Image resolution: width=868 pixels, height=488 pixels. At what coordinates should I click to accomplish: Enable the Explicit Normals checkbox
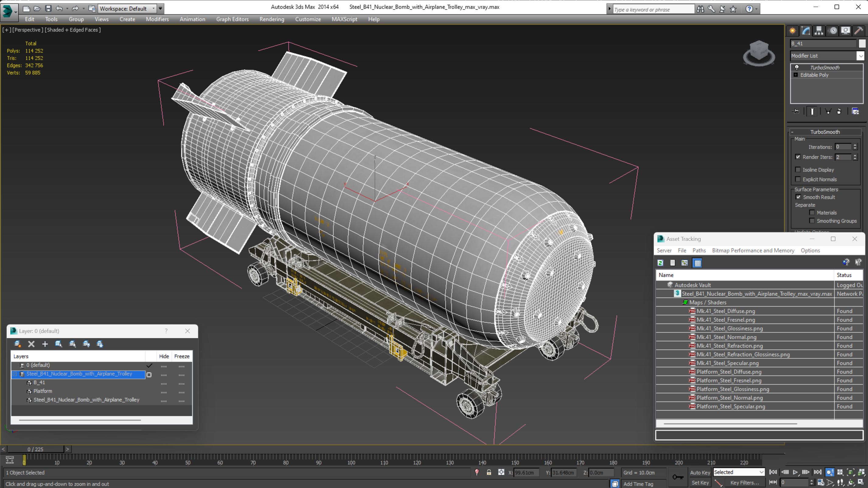click(x=798, y=179)
